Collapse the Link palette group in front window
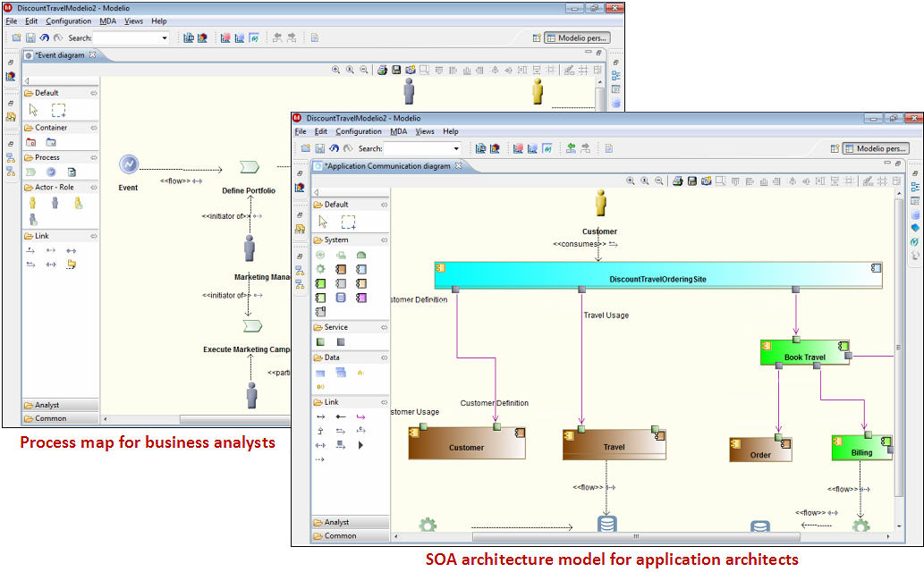924x572 pixels. point(385,402)
